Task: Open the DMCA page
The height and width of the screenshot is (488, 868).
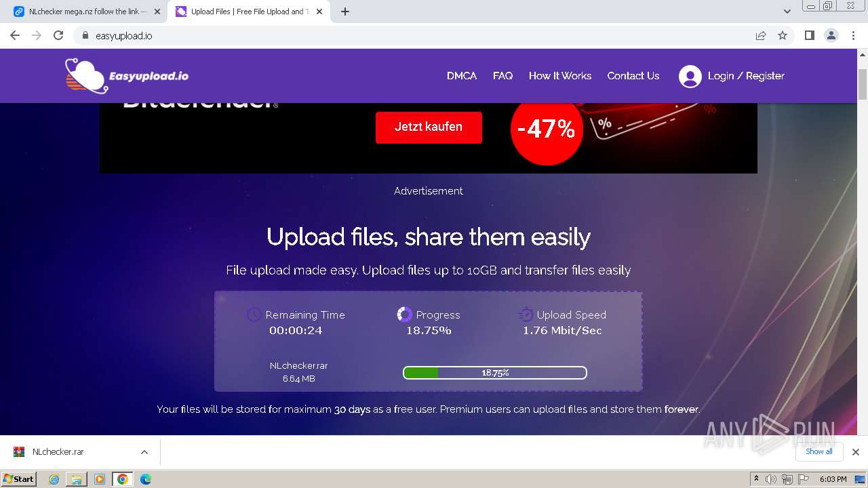Action: click(x=462, y=76)
